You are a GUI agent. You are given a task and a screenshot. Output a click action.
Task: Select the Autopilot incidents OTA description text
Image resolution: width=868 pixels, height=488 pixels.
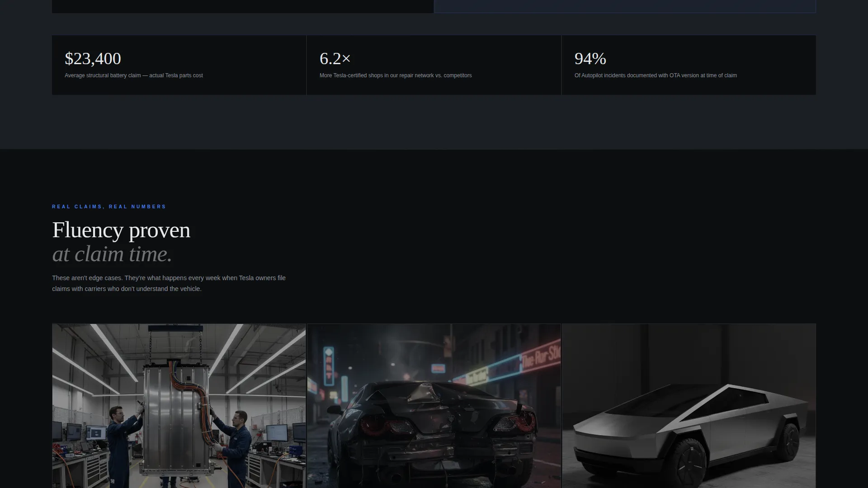[656, 75]
